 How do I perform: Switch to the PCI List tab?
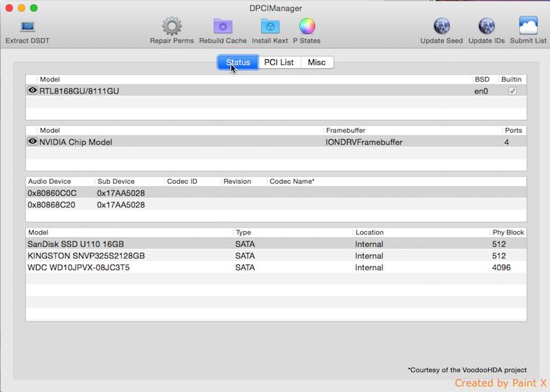pos(278,63)
